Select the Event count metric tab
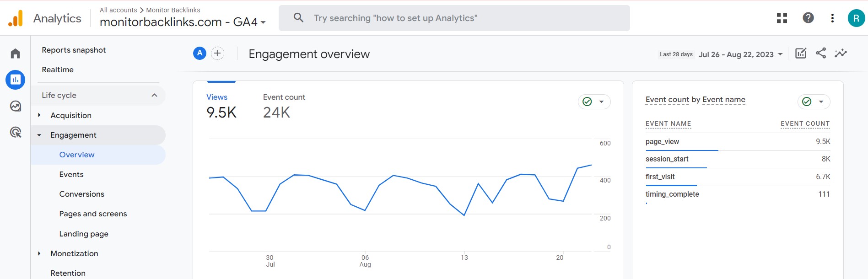 click(x=284, y=106)
